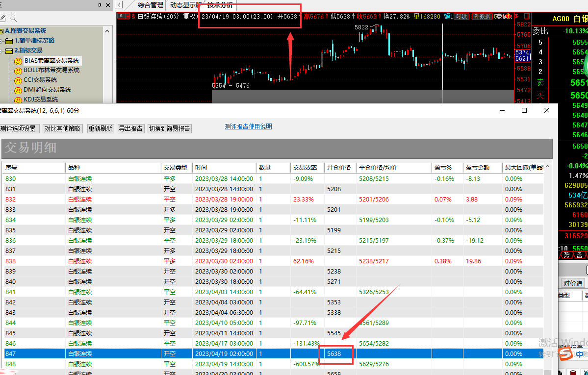Open the 测评报告使用说明 link

click(x=248, y=126)
